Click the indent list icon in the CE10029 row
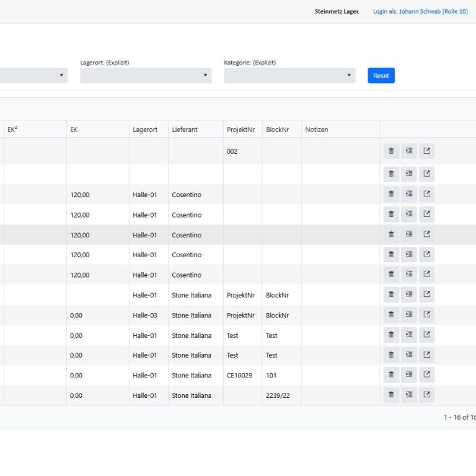 coord(409,374)
